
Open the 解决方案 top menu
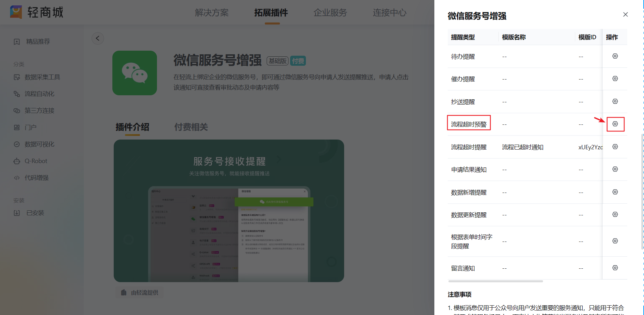point(212,13)
